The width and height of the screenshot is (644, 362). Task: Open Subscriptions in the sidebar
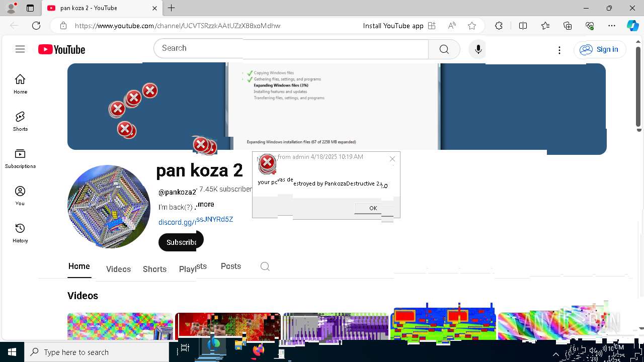[x=20, y=158]
